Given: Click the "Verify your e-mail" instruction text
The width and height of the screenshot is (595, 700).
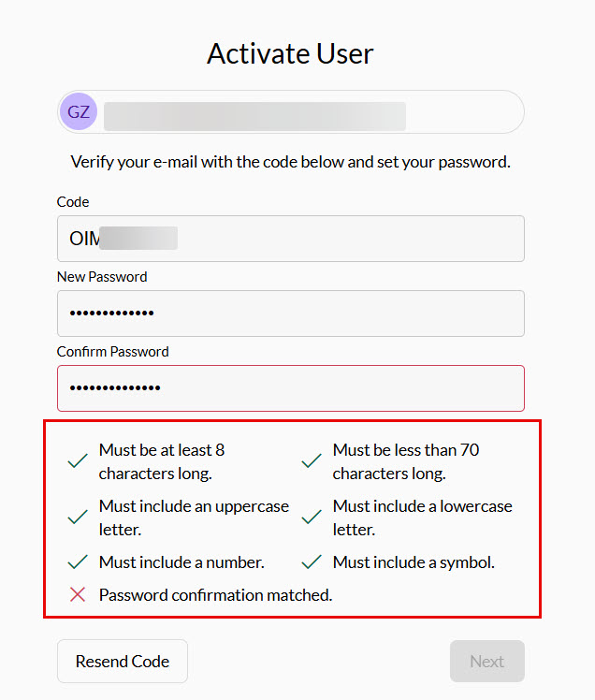Looking at the screenshot, I should click(x=290, y=162).
